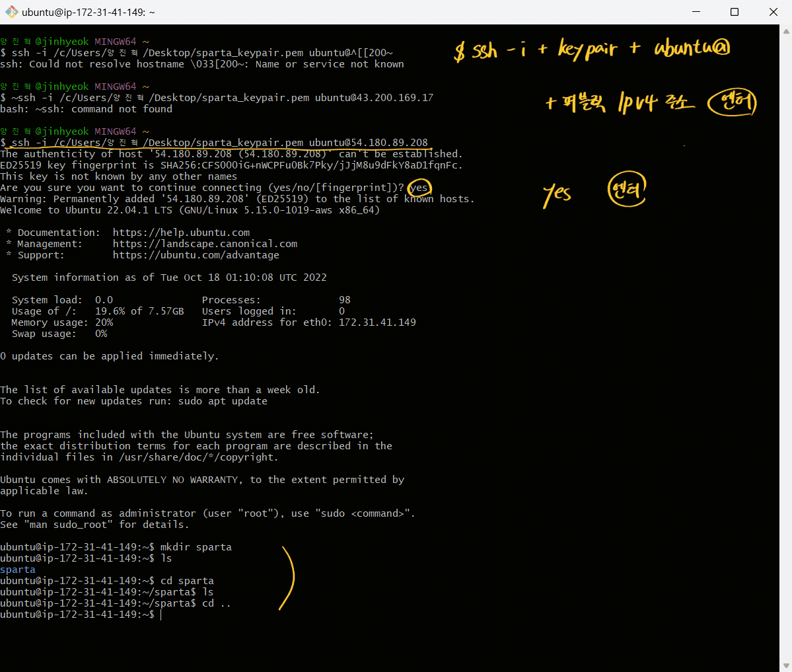Click the 'Warning: Permanently added' line
The width and height of the screenshot is (792, 672).
pyautogui.click(x=237, y=199)
